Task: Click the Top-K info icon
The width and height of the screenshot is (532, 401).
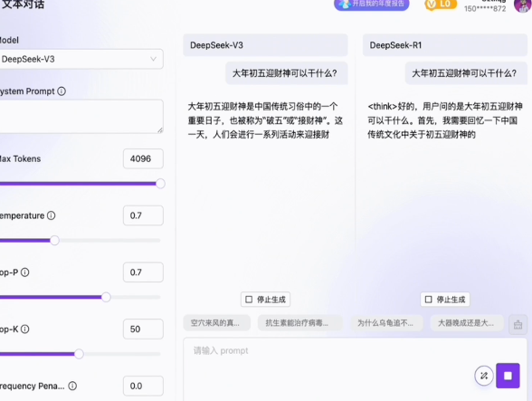Action: (25, 329)
